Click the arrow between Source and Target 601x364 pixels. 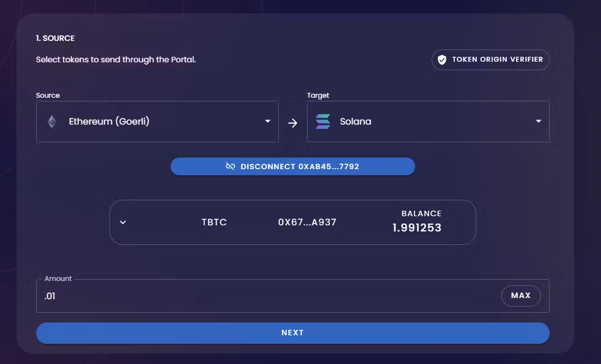pos(293,122)
